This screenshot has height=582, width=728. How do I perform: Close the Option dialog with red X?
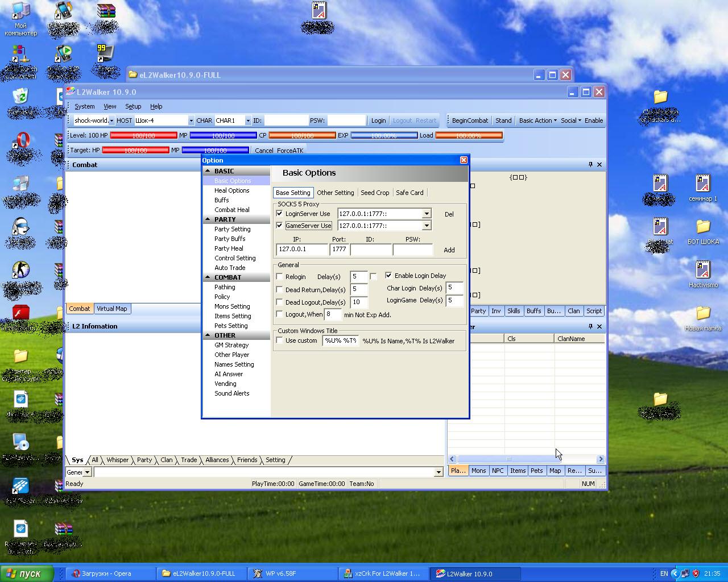[x=463, y=160]
